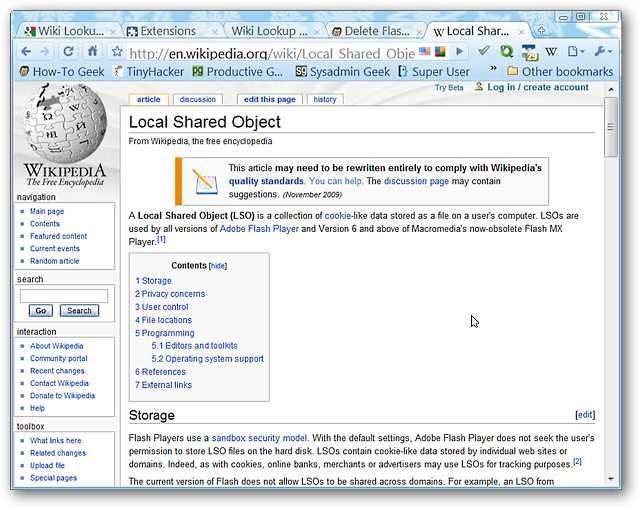
Task: Click the scrollbar up arrow
Action: pos(611,89)
